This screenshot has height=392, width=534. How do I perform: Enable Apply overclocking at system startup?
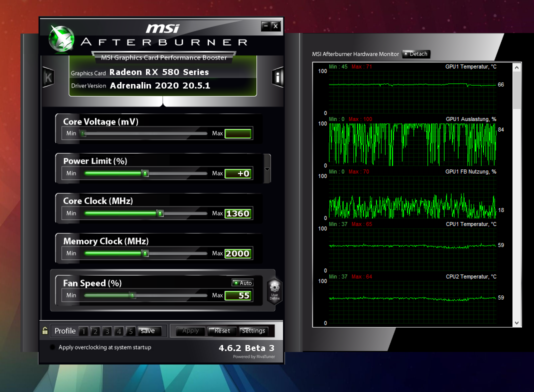pos(52,347)
